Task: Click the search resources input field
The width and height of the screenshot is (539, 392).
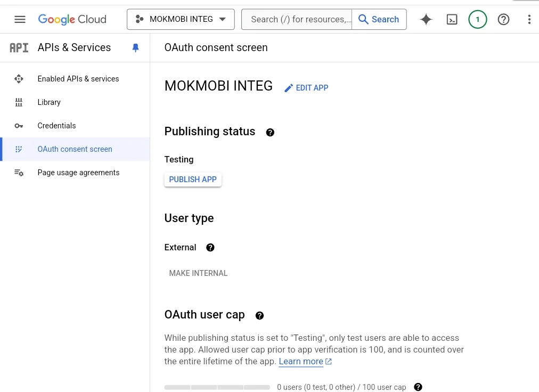Action: click(x=297, y=19)
